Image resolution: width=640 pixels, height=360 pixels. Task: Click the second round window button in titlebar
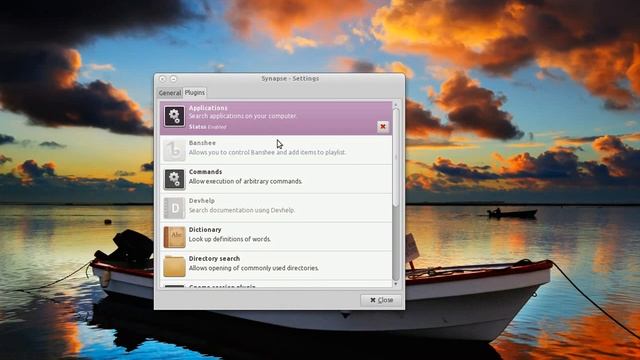pos(173,79)
